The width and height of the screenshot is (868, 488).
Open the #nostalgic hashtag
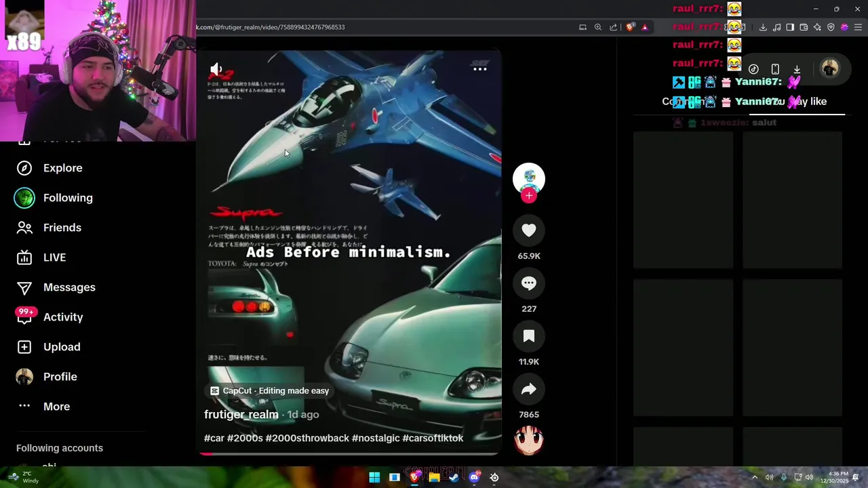[376, 438]
